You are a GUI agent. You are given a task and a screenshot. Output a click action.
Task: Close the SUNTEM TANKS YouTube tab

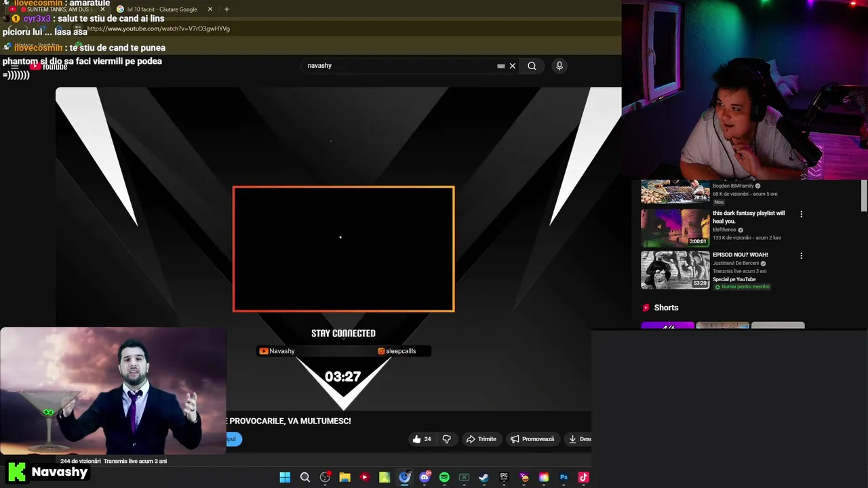click(102, 9)
